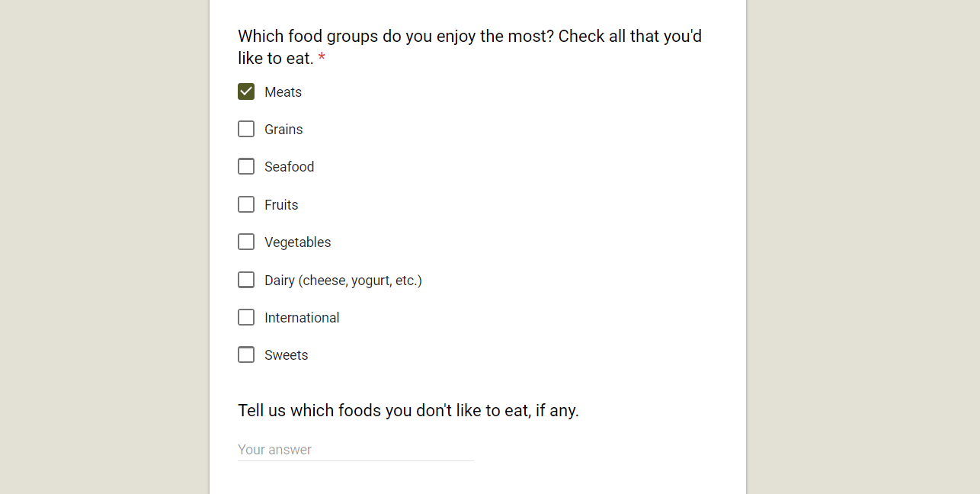Click the 'International' label text

(x=302, y=318)
